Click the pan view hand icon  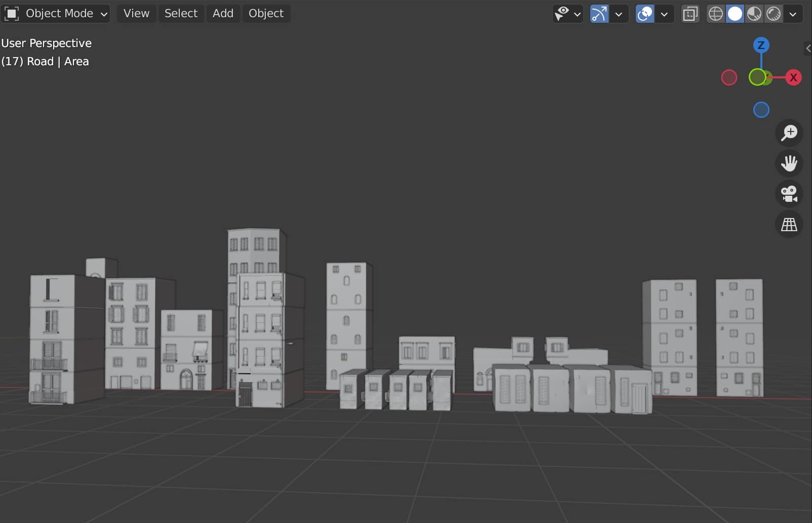pyautogui.click(x=789, y=163)
